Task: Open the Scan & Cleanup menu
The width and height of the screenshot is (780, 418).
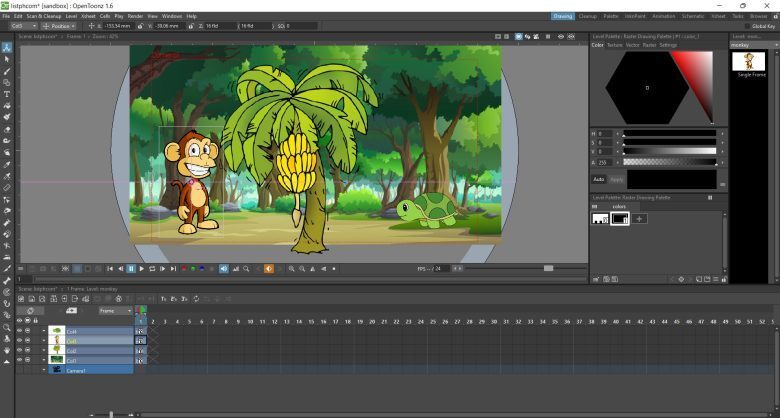Action: click(44, 16)
